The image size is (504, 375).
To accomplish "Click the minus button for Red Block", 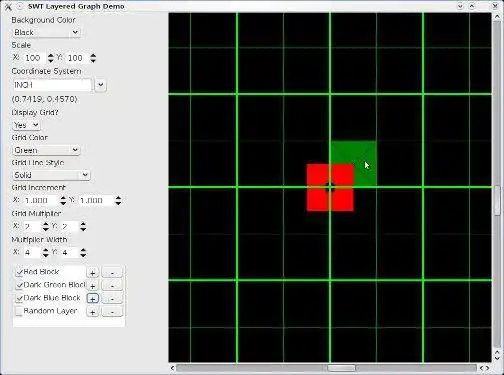I will [112, 273].
